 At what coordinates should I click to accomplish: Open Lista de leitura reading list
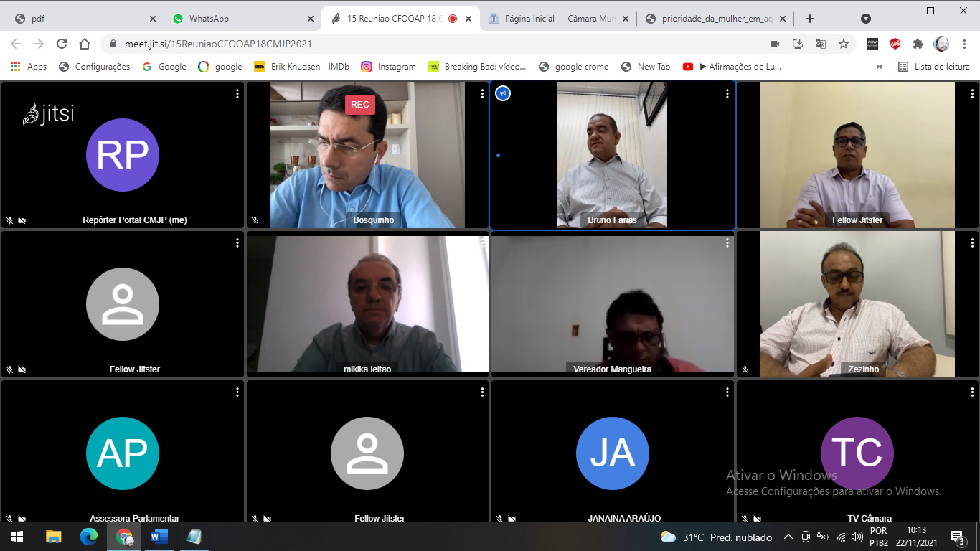tap(934, 67)
